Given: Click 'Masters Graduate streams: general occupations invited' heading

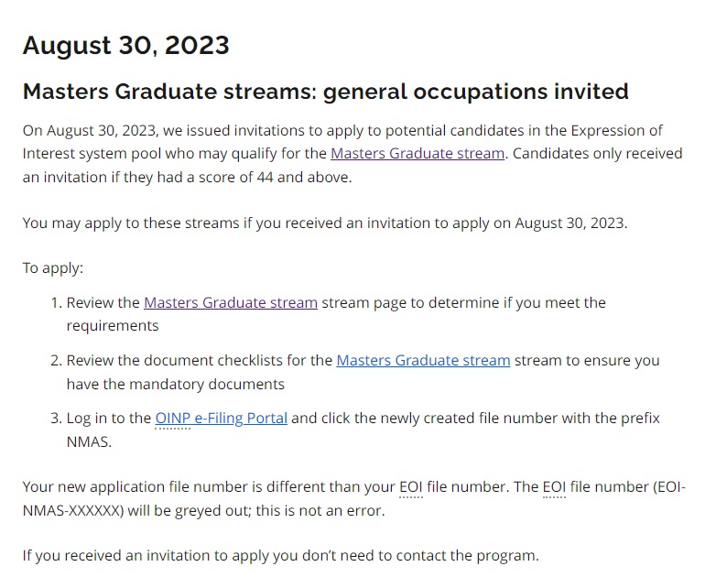Looking at the screenshot, I should click(326, 92).
